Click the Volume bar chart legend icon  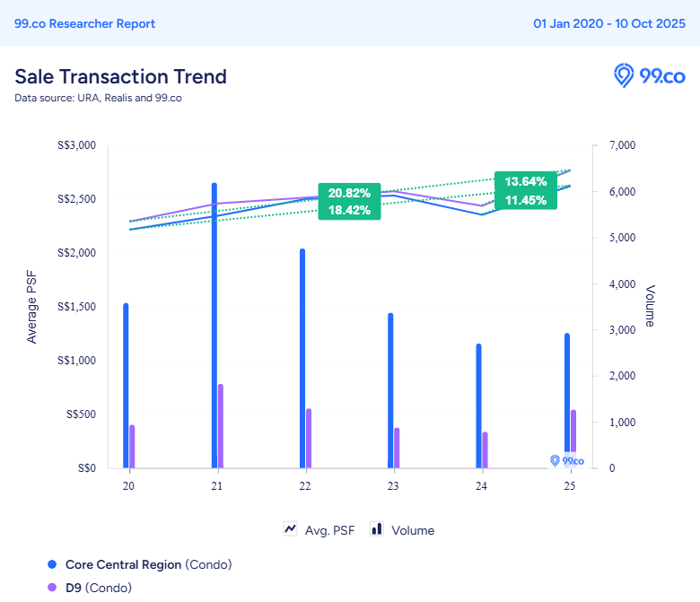click(x=377, y=529)
